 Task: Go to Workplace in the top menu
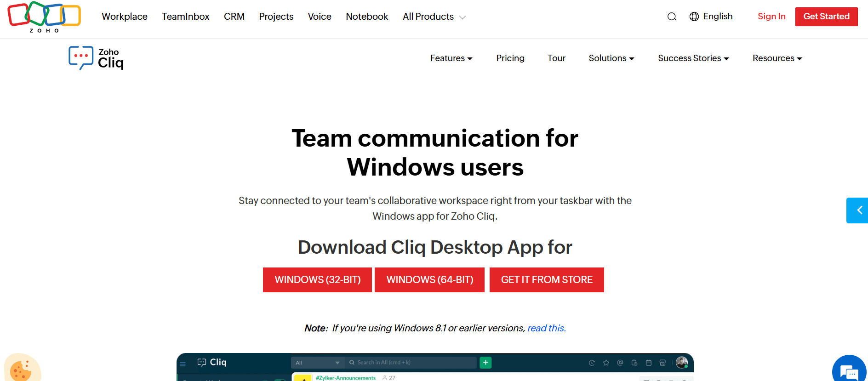[125, 17]
